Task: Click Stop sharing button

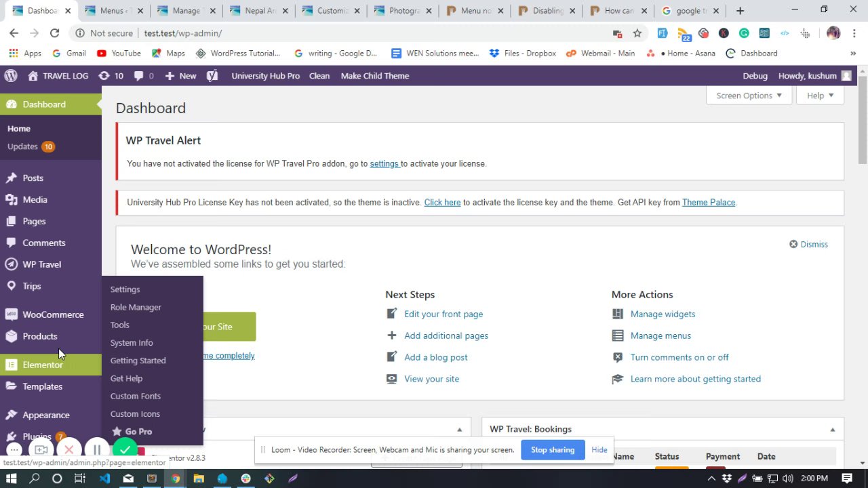Action: coord(553,450)
